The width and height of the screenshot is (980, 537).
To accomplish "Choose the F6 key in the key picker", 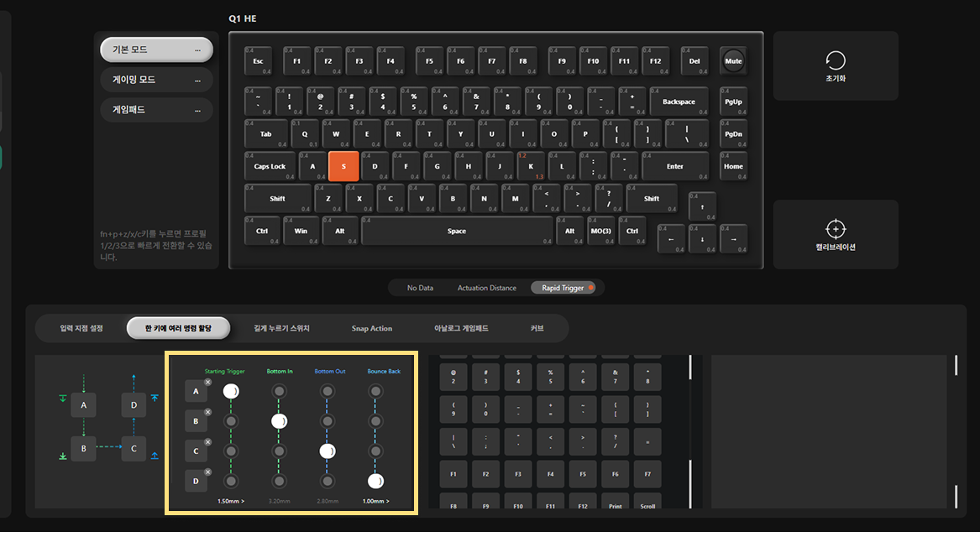I will 615,474.
